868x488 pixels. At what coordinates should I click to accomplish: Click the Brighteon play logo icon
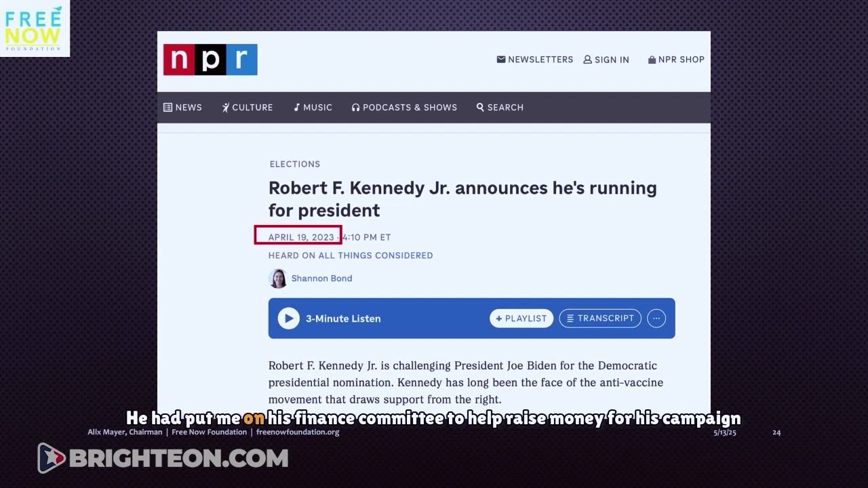[51, 458]
